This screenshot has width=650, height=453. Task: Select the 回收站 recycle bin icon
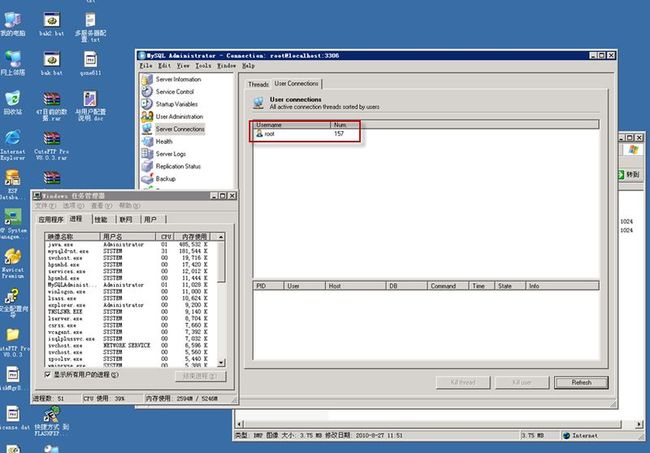(x=12, y=103)
